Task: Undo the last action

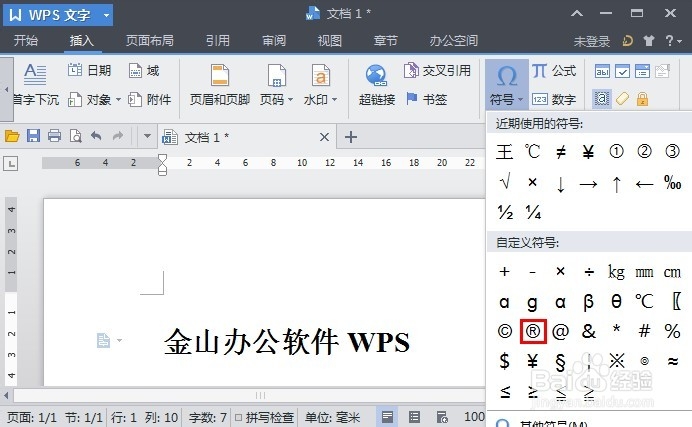Action: (96, 136)
